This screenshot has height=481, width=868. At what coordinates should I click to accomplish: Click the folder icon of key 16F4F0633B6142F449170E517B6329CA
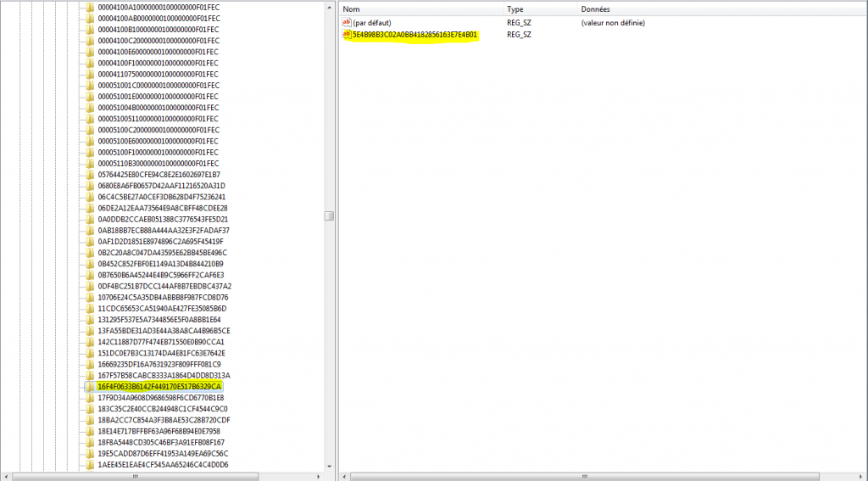pyautogui.click(x=90, y=387)
